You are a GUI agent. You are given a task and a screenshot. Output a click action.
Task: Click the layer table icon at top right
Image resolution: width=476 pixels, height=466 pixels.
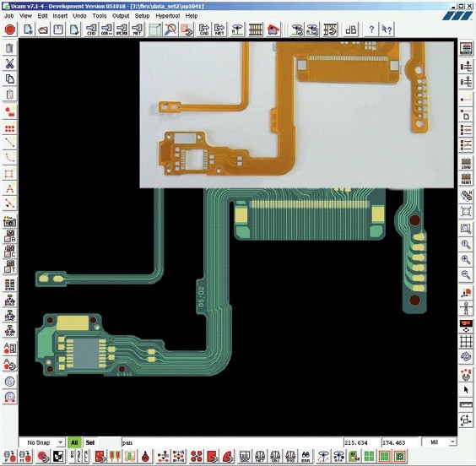click(466, 48)
